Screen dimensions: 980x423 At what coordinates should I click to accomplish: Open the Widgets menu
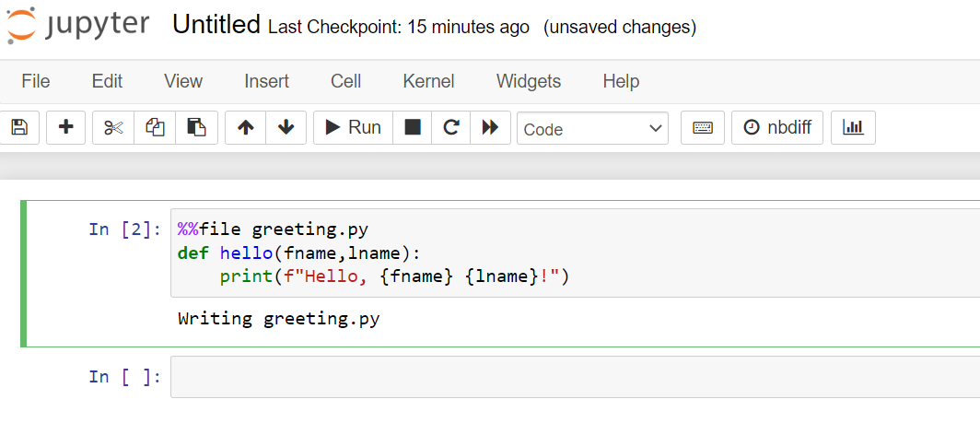tap(529, 81)
